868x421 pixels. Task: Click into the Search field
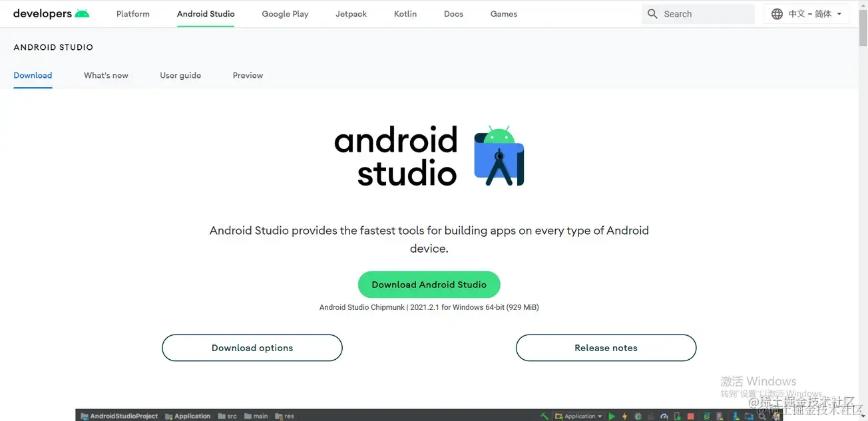[x=698, y=14]
